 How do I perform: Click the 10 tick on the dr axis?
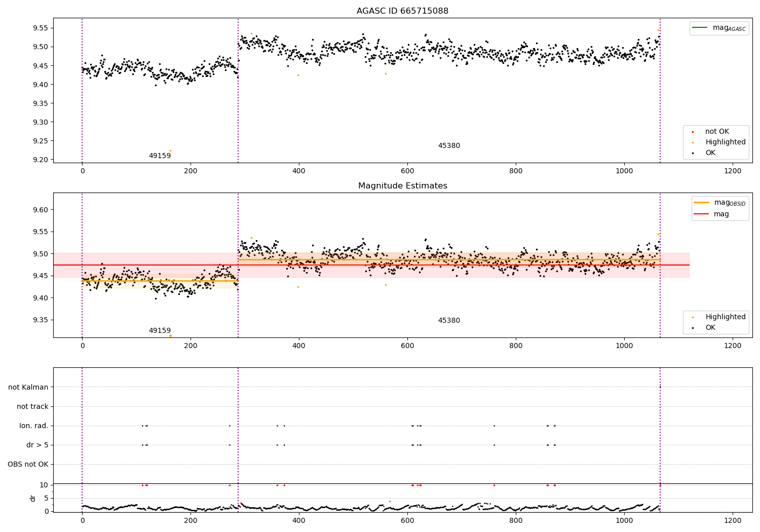coord(44,485)
